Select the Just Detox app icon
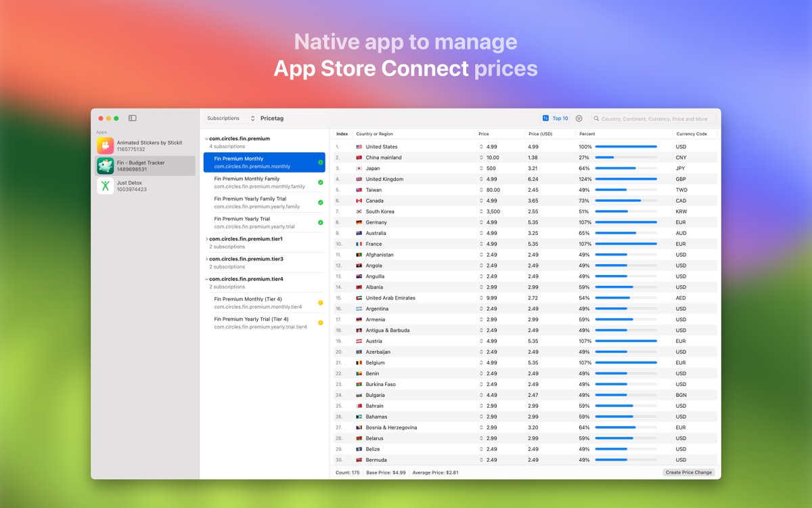Screen dimensions: 812x508 [105, 186]
